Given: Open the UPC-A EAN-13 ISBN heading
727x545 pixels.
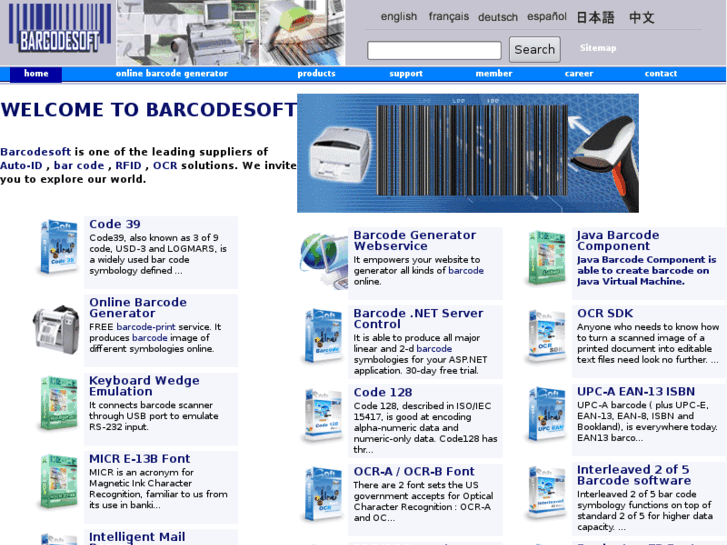Looking at the screenshot, I should [636, 391].
